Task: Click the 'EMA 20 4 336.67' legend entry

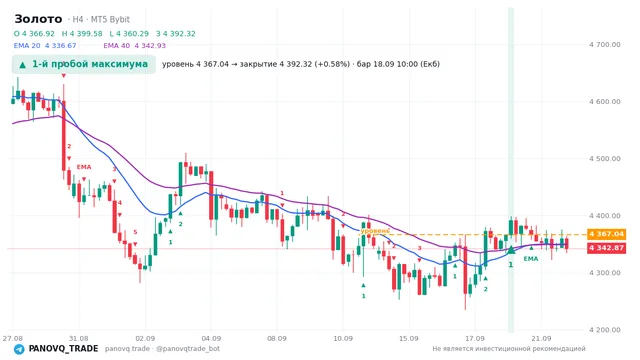Action: pyautogui.click(x=45, y=45)
